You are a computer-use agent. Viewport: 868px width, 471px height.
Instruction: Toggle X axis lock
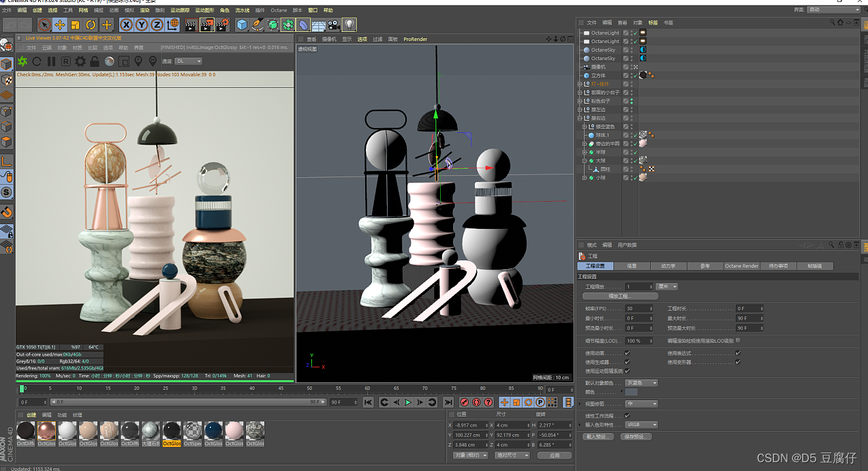[126, 25]
